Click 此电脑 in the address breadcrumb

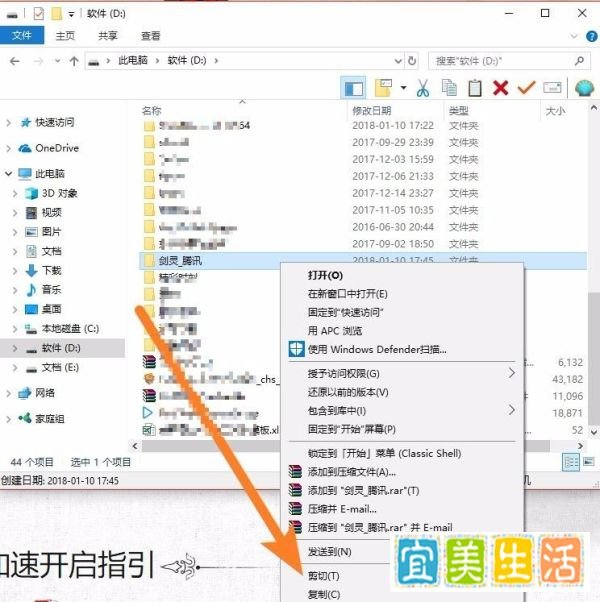pos(132,60)
